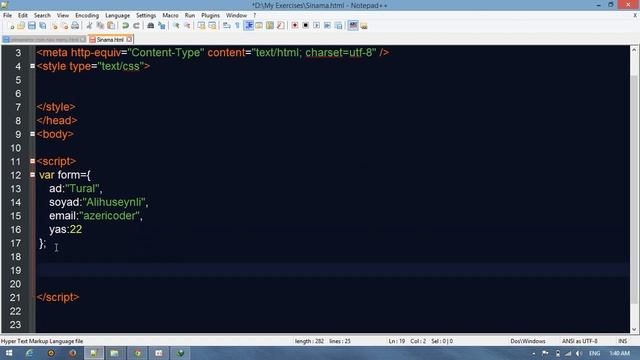Image resolution: width=640 pixels, height=360 pixels.
Task: Run macro multiple times icon
Action: tap(327, 26)
